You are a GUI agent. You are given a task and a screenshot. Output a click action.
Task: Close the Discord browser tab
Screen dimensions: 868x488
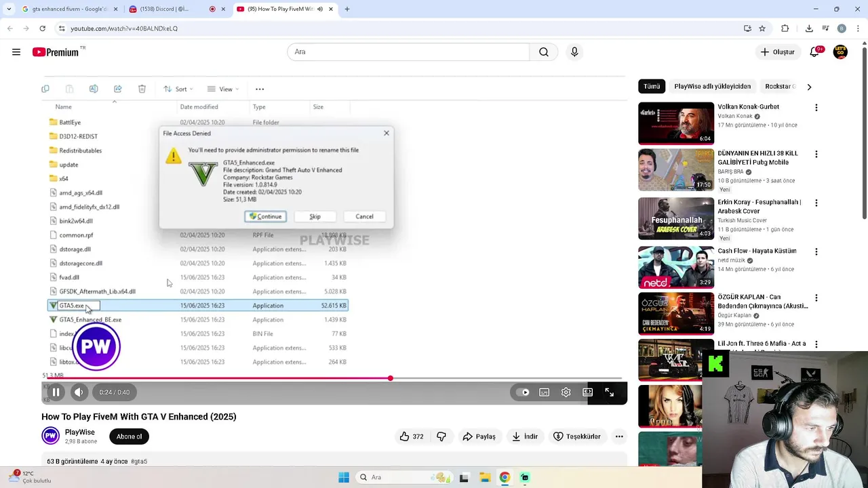coord(223,9)
